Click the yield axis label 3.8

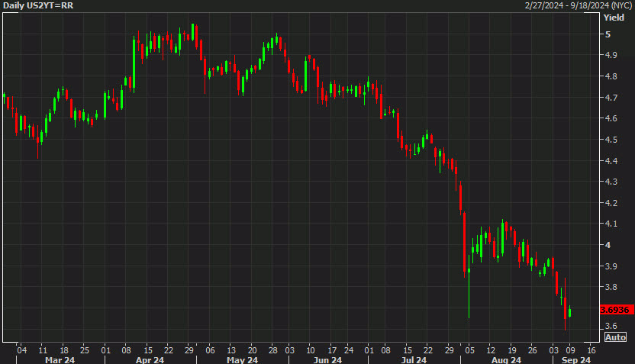611,287
